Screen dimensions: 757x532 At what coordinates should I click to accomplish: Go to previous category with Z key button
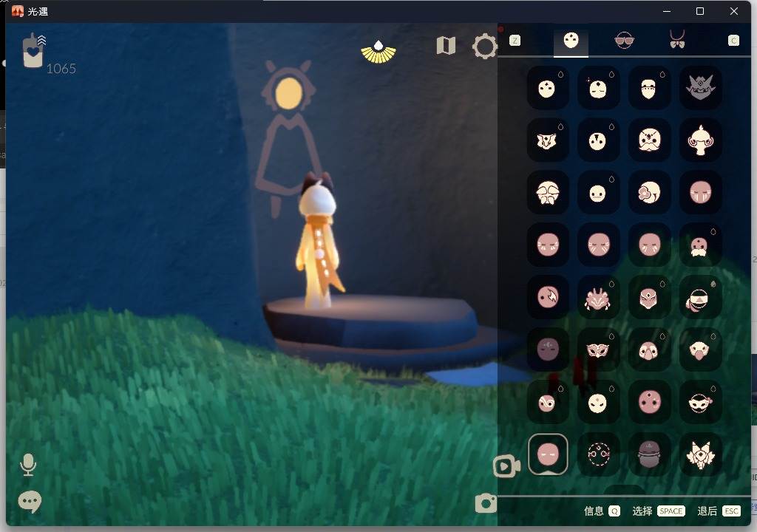tap(515, 41)
